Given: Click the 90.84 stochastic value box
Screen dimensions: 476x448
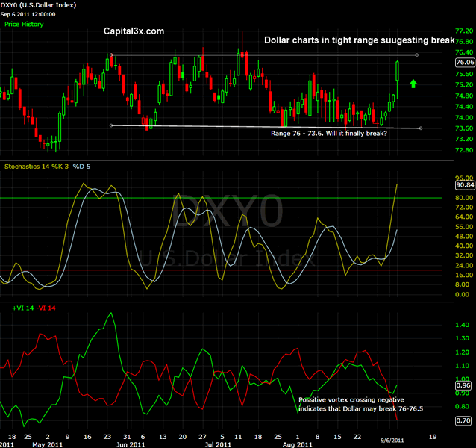Looking at the screenshot, I should [x=465, y=185].
